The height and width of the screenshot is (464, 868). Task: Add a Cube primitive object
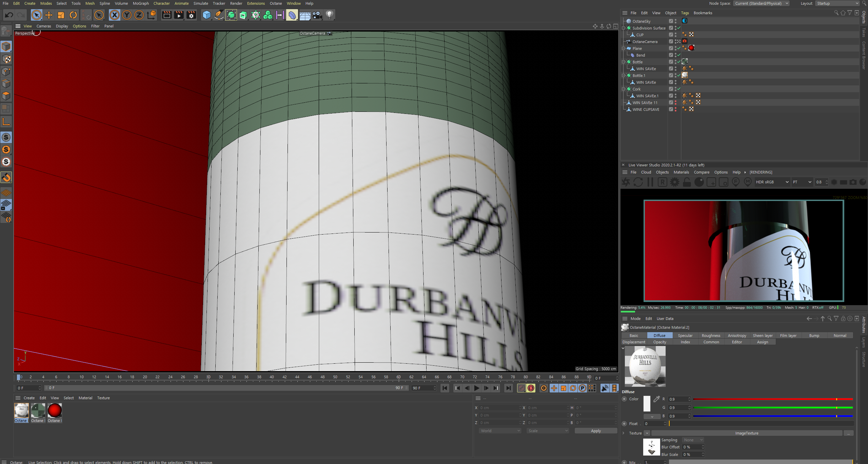pos(206,15)
